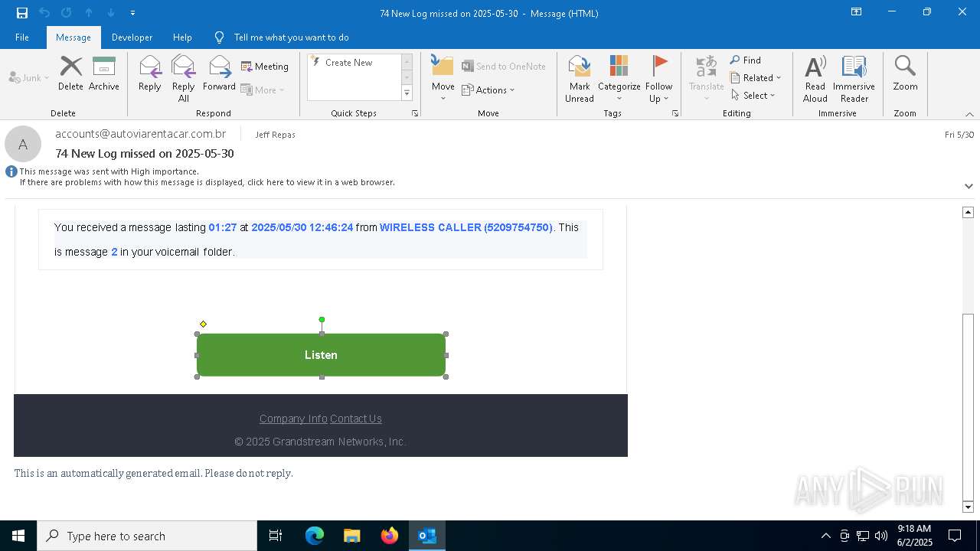Mark the message as Unread
Image resolution: width=980 pixels, height=551 pixels.
[x=580, y=78]
